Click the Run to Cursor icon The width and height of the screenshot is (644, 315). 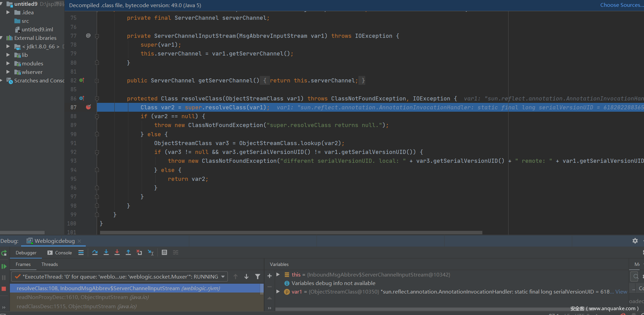(150, 252)
